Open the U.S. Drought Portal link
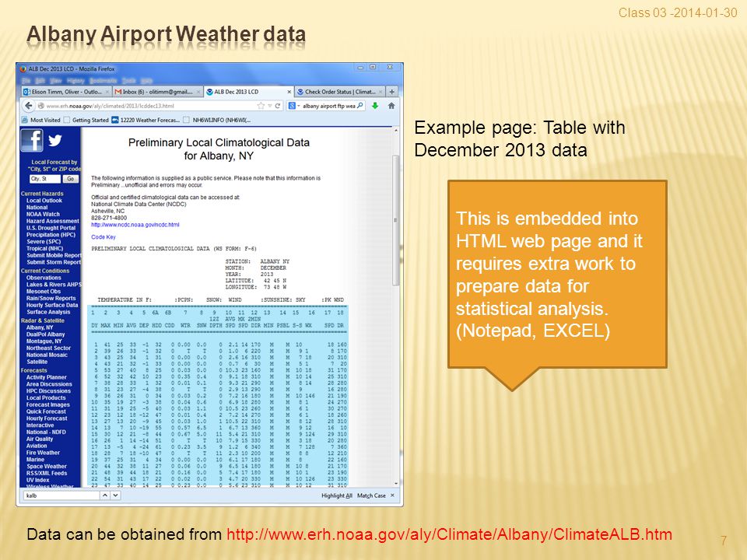The image size is (747, 560). pyautogui.click(x=51, y=228)
